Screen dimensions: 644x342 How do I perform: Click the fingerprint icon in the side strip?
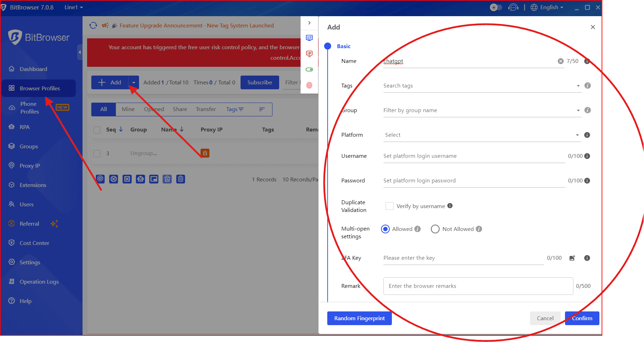click(309, 85)
